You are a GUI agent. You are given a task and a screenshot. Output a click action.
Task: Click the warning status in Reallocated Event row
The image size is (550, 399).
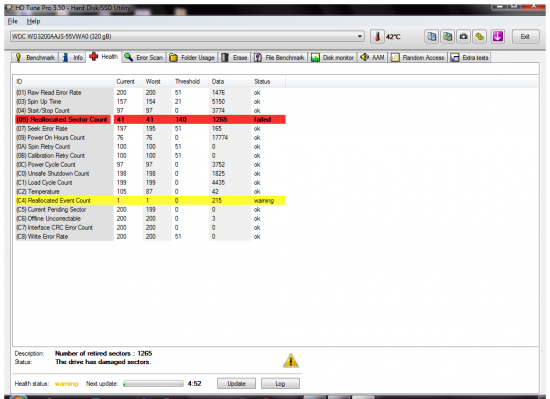click(264, 201)
